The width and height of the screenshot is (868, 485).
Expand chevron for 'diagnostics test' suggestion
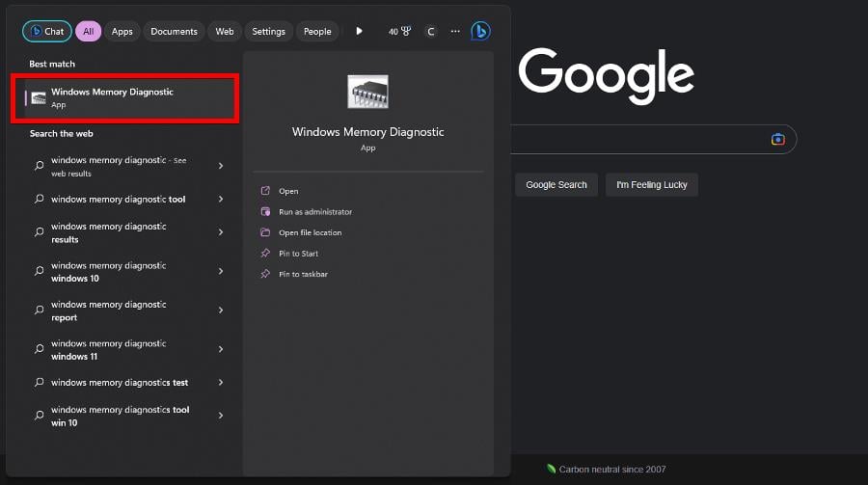coord(220,383)
